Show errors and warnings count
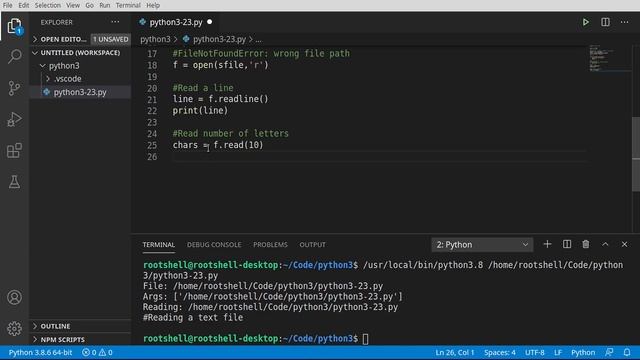 pyautogui.click(x=97, y=352)
